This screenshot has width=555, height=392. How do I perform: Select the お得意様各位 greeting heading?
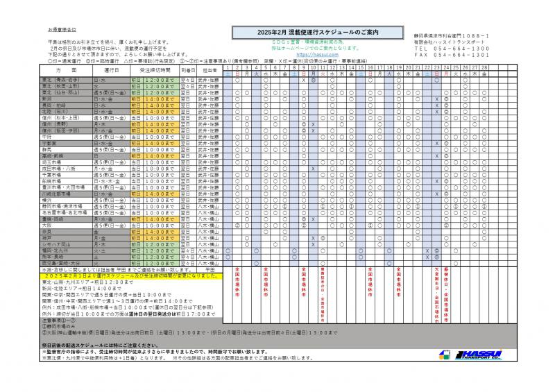62,30
